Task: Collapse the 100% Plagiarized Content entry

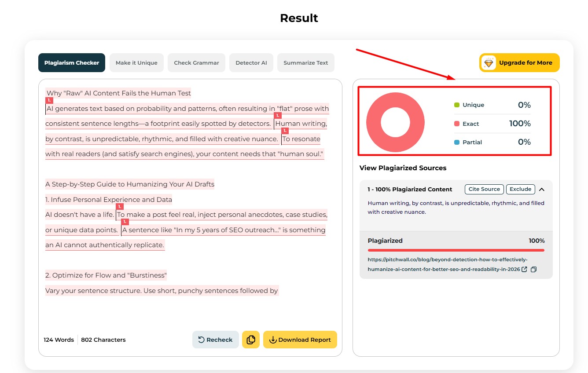Action: pyautogui.click(x=542, y=190)
